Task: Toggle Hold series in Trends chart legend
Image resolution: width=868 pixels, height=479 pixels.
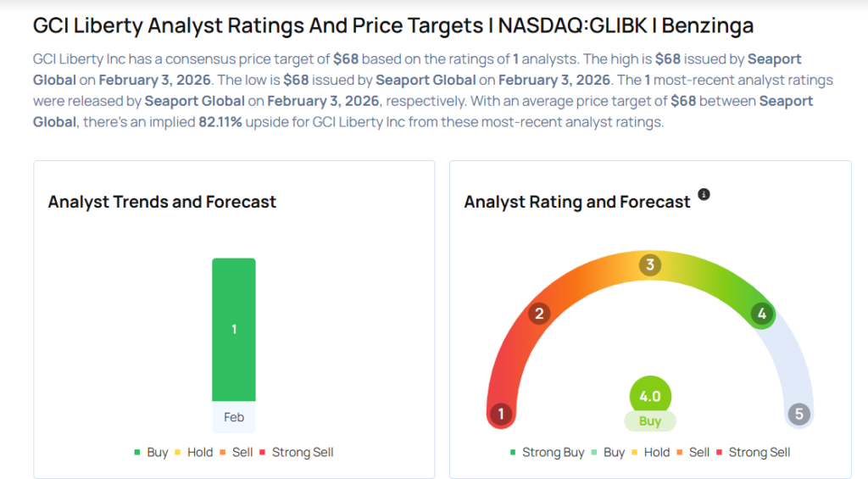Action: (x=194, y=452)
